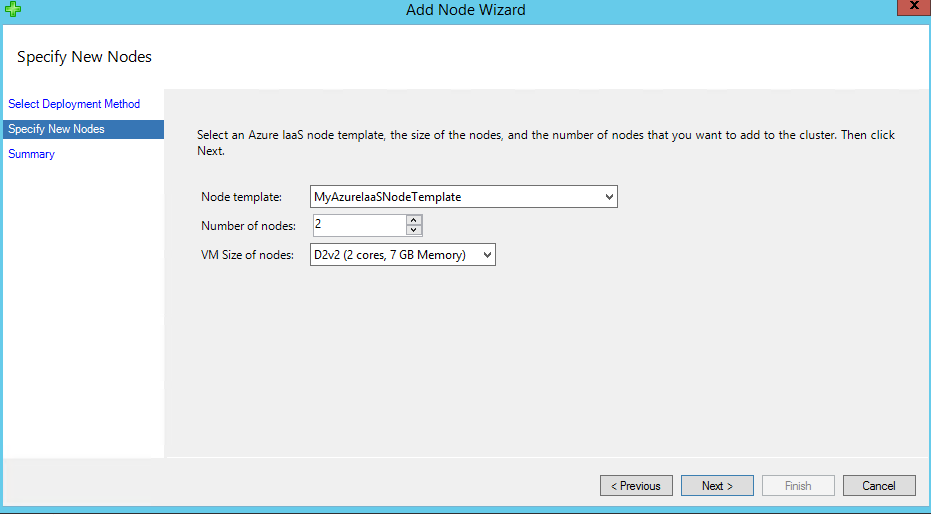
Task: Click the disabled Finish button
Action: click(798, 486)
